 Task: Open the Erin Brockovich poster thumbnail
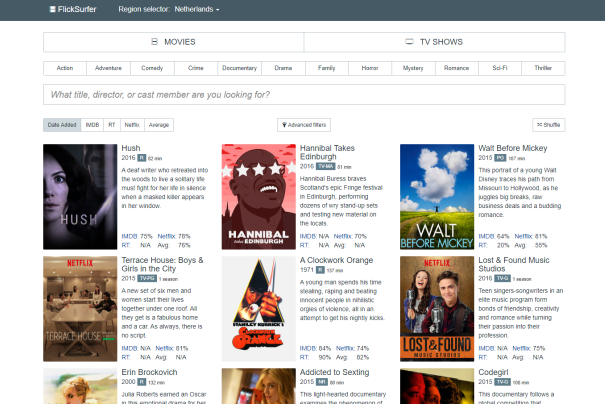pyautogui.click(x=80, y=386)
